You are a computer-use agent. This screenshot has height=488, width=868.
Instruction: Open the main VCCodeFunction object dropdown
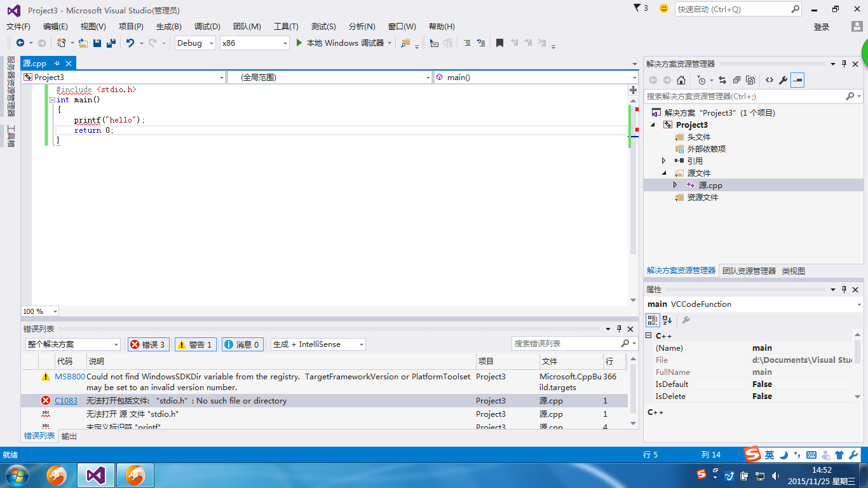click(x=754, y=304)
